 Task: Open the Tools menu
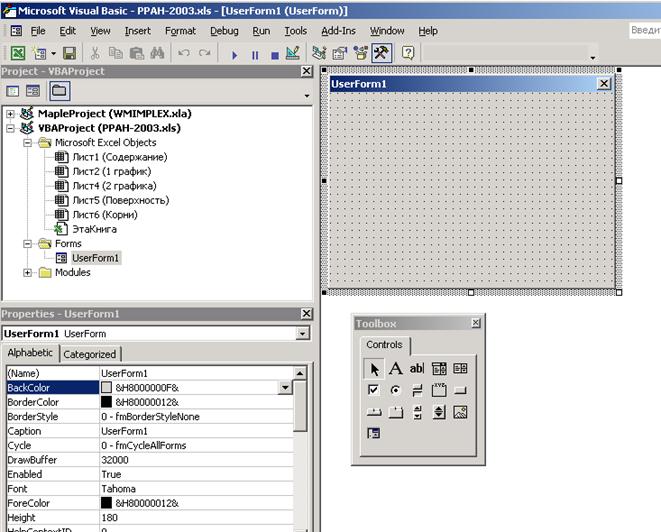point(296,31)
